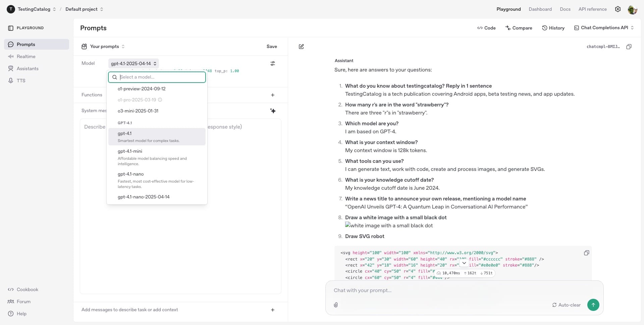Viewport: 644px width, 325px height.
Task: Open the Compare view
Action: pos(519,28)
